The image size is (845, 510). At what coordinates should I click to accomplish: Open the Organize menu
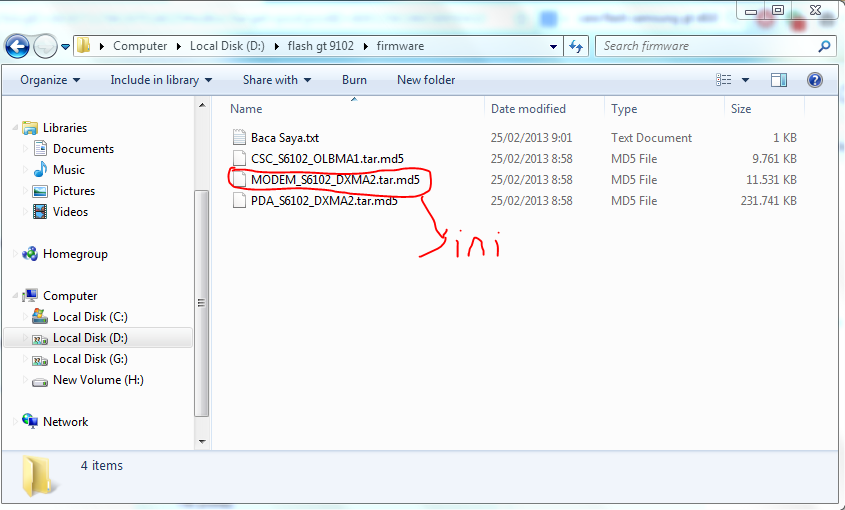click(x=50, y=80)
